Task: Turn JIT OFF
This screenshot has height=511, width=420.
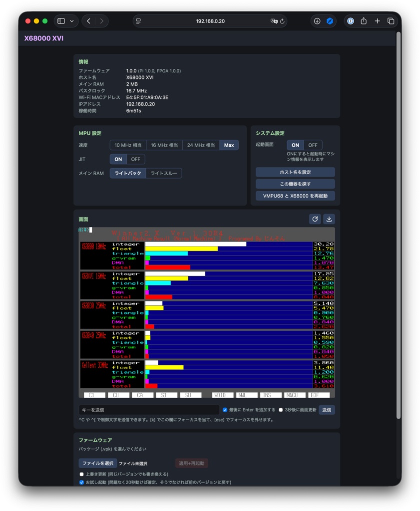Action: (x=136, y=159)
